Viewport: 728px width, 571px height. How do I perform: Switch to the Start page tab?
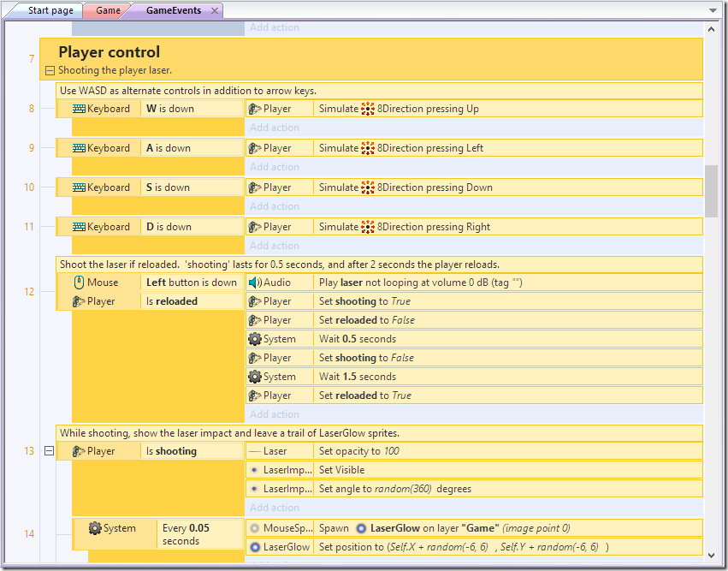(x=50, y=10)
